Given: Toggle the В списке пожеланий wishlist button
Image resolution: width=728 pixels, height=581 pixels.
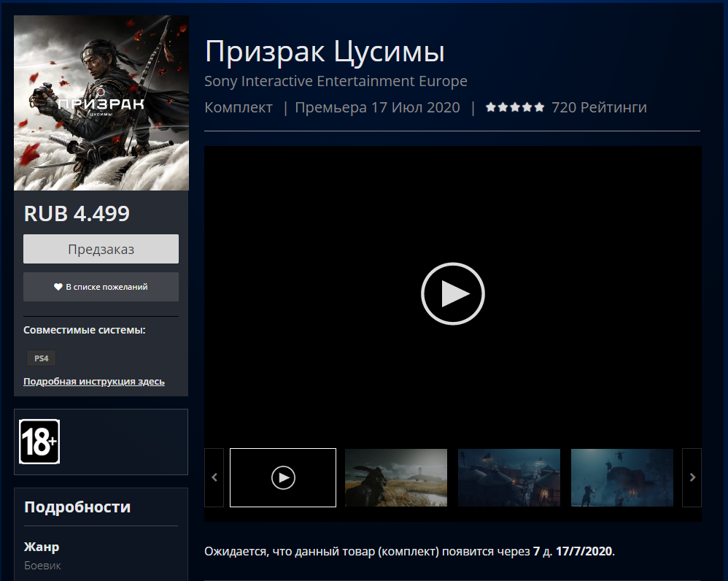Looking at the screenshot, I should click(101, 287).
